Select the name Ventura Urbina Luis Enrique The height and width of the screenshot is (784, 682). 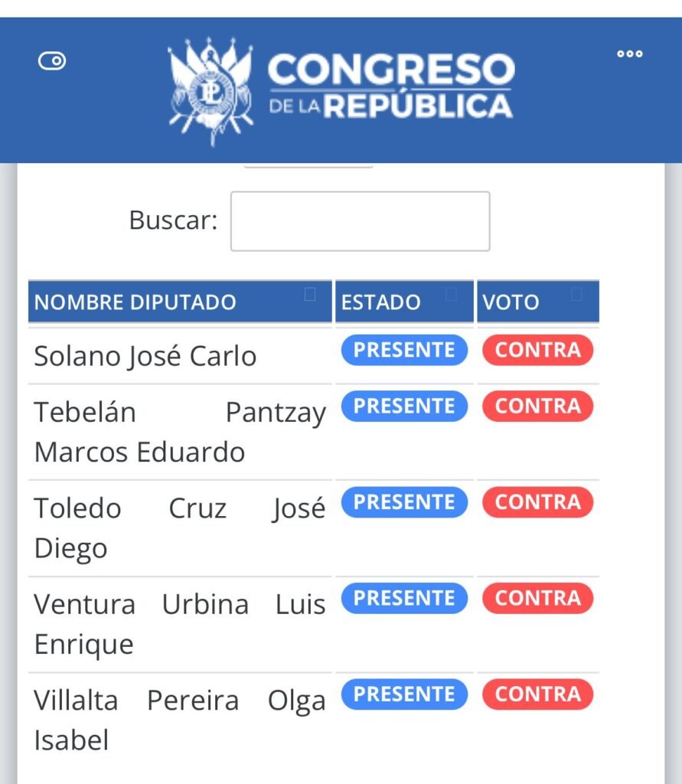tap(179, 624)
